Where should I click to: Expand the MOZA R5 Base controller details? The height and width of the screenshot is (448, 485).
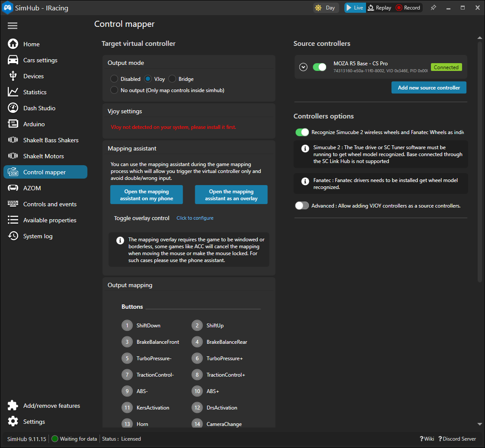[303, 67]
